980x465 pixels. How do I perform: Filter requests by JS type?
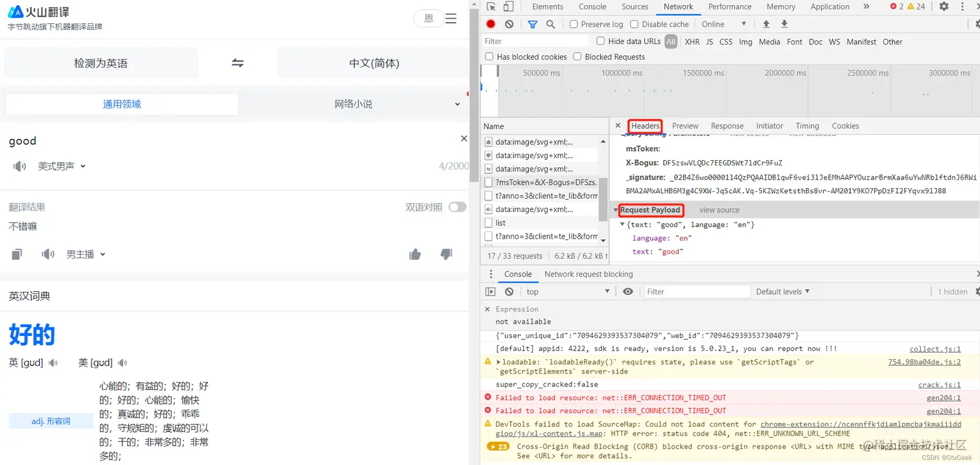pos(710,42)
